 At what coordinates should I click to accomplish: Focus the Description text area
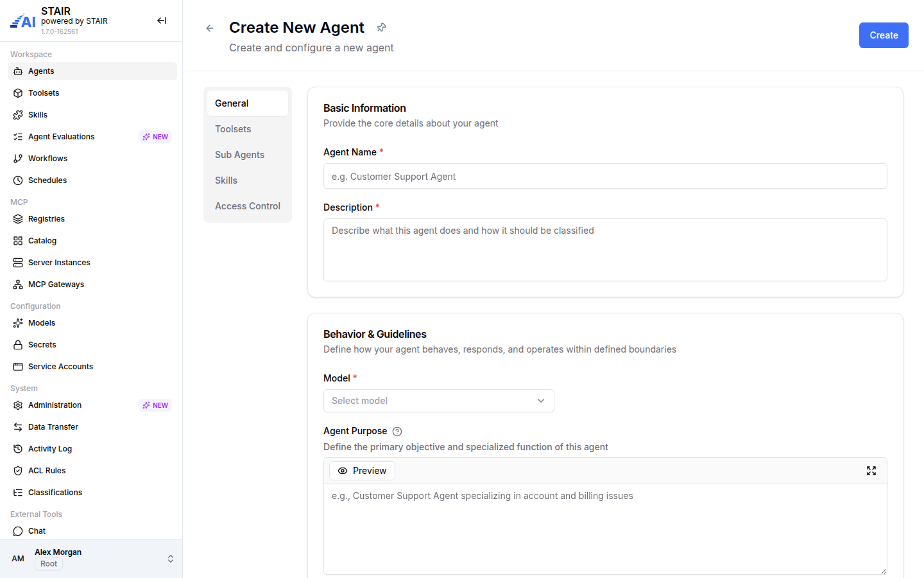[x=605, y=250]
